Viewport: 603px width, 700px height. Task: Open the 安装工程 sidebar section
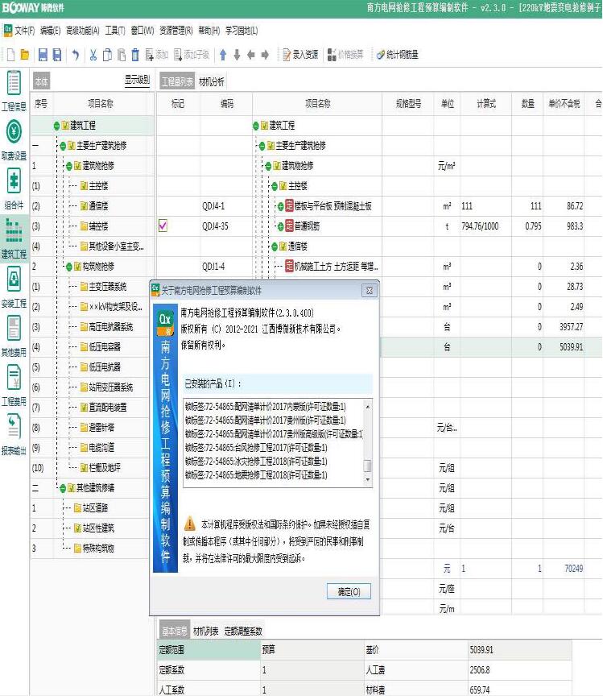pyautogui.click(x=14, y=288)
